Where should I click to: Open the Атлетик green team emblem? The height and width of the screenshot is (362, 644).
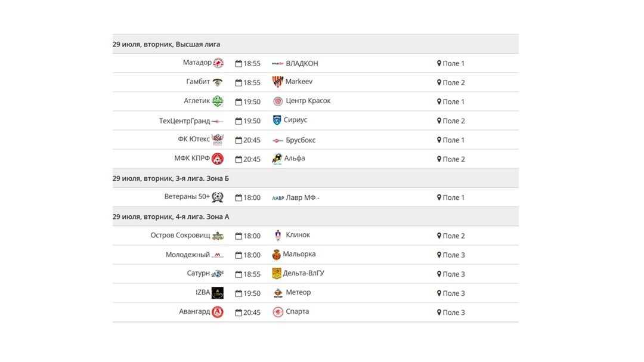(x=217, y=101)
